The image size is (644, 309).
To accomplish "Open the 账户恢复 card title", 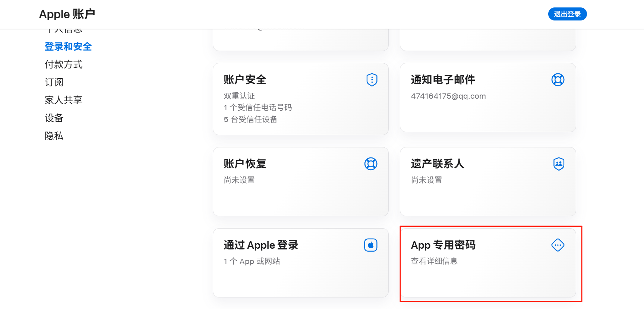I will pos(245,164).
